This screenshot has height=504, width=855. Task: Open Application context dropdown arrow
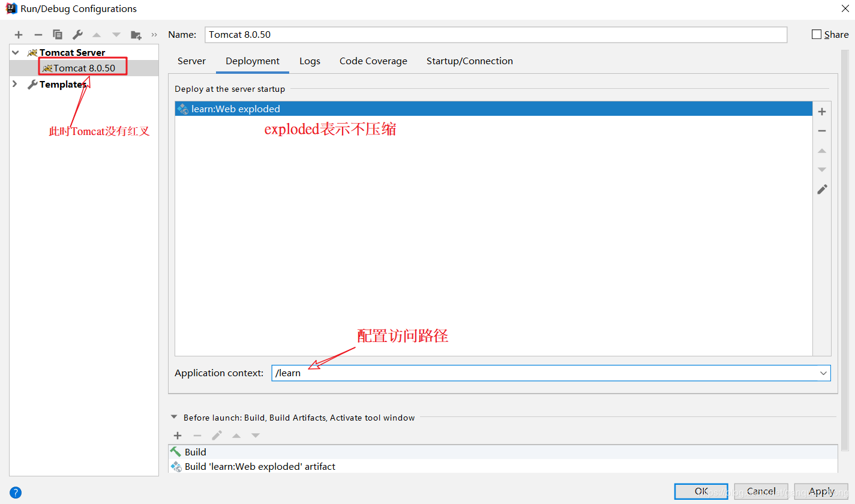823,373
